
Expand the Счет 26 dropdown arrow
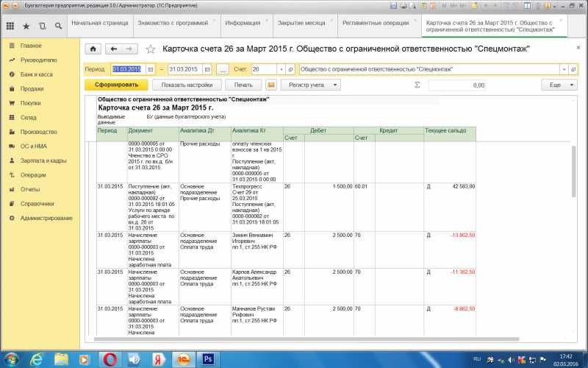(282, 69)
